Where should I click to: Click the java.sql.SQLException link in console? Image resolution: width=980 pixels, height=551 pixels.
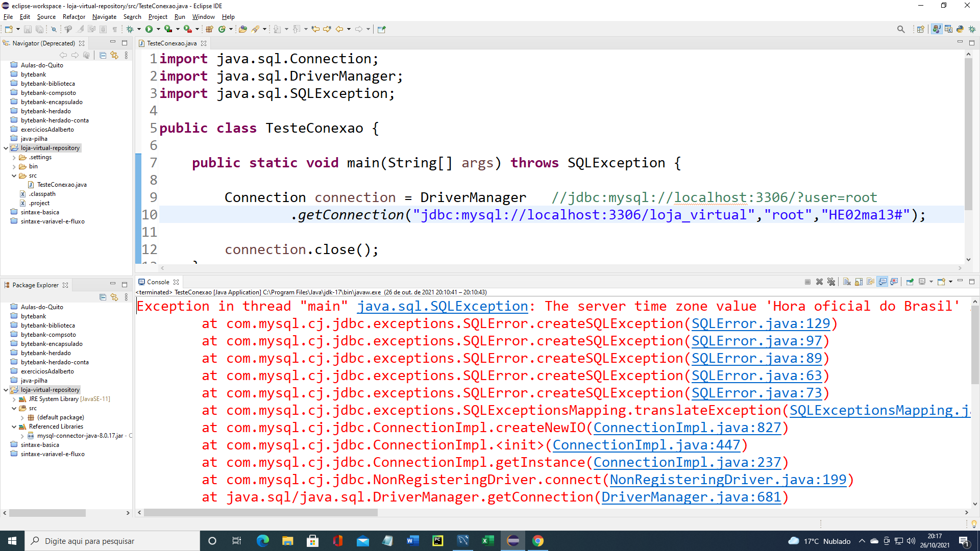[443, 306]
